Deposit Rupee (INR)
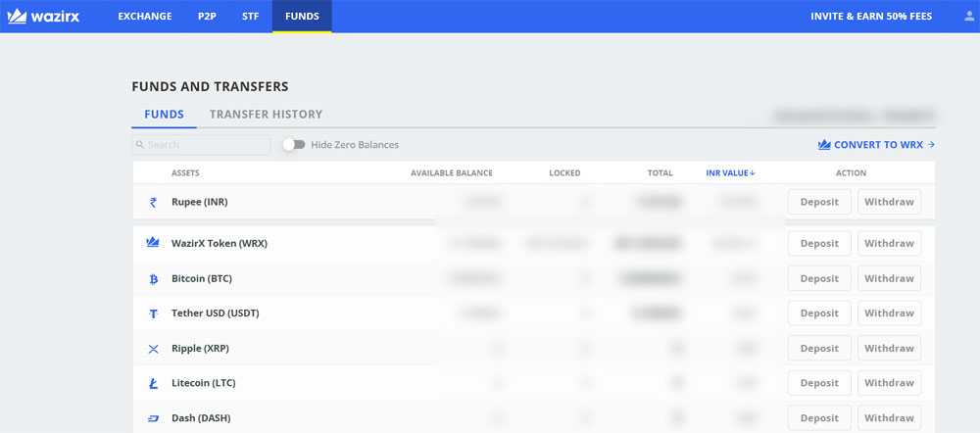Viewport: 980px width, 433px height. tap(819, 202)
